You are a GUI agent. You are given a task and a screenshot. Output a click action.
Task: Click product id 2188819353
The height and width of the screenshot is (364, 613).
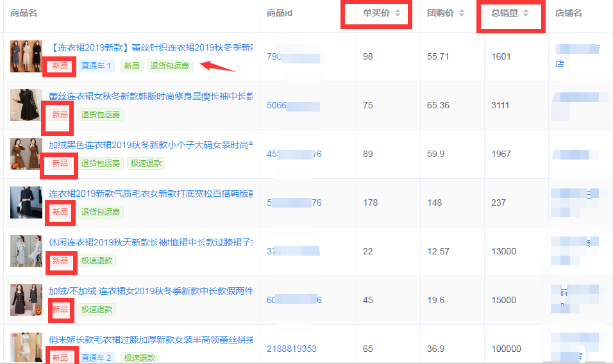pyautogui.click(x=291, y=349)
